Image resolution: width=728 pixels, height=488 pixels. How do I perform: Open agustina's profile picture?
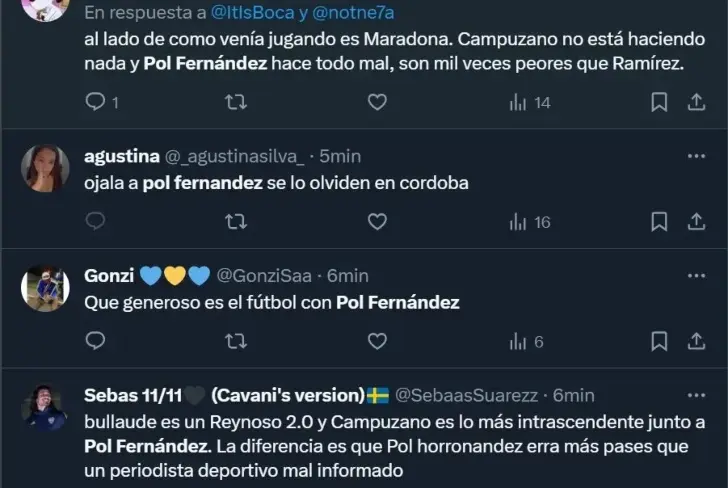pyautogui.click(x=45, y=168)
